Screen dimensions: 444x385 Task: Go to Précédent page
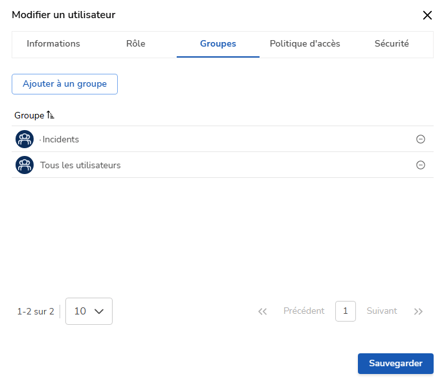click(304, 311)
